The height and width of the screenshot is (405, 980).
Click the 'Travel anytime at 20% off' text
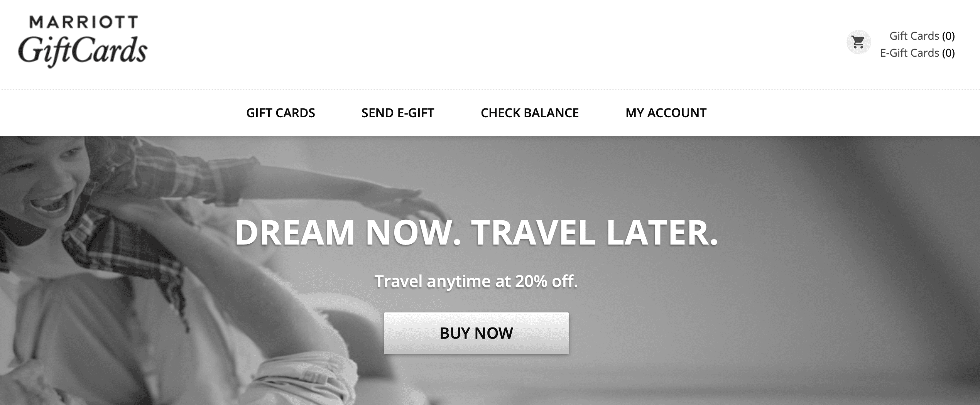(x=476, y=281)
